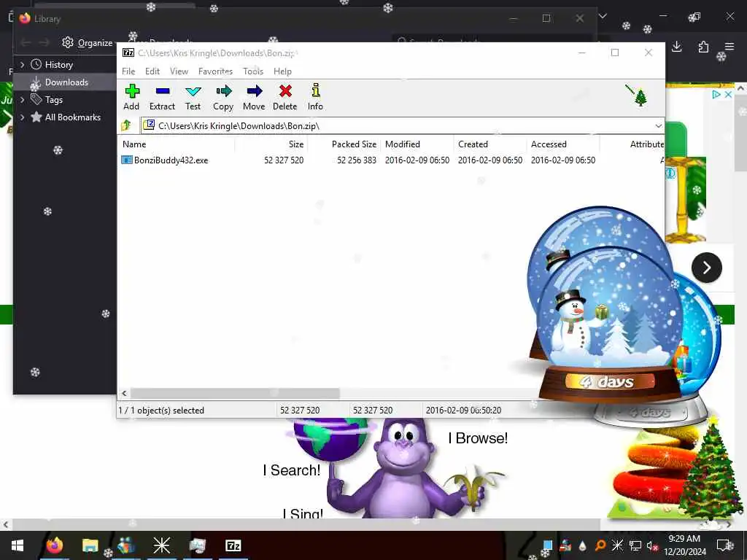Viewport: 747px width, 560px height.
Task: Click the Extract toolbar icon
Action: pyautogui.click(x=163, y=91)
